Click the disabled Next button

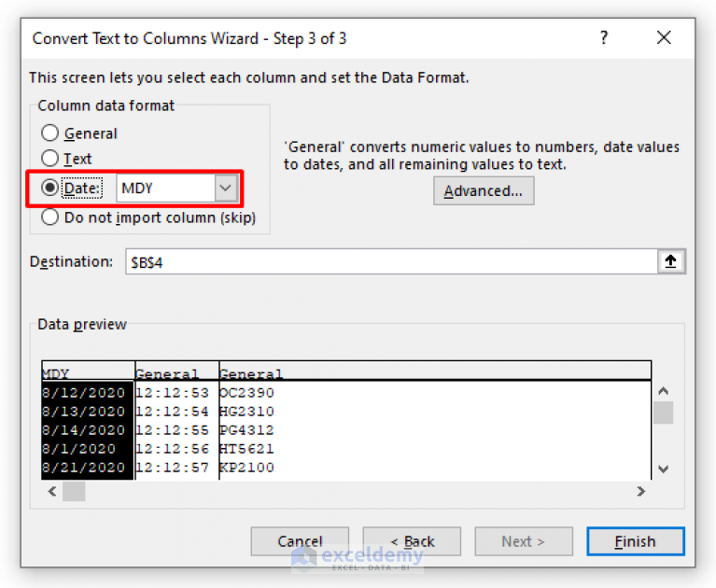coord(524,541)
